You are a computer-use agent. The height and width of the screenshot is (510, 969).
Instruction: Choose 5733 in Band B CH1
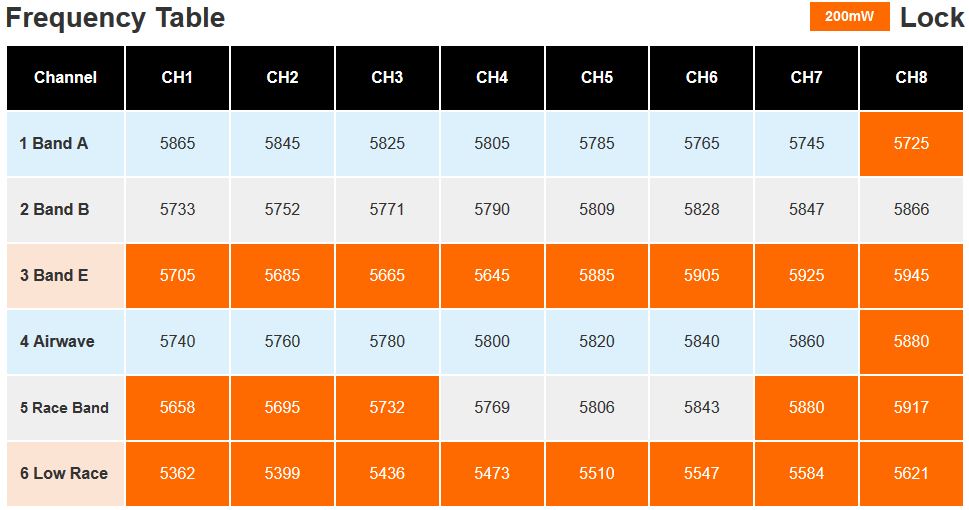click(x=177, y=210)
